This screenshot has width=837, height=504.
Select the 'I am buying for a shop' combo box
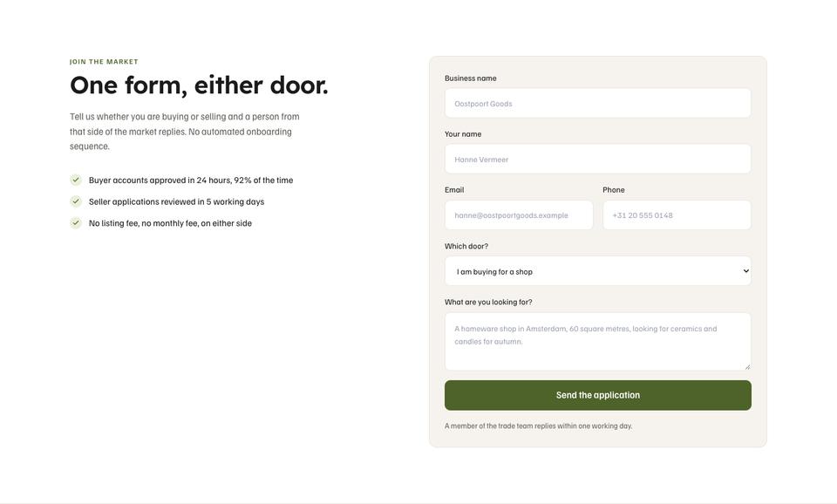point(598,271)
